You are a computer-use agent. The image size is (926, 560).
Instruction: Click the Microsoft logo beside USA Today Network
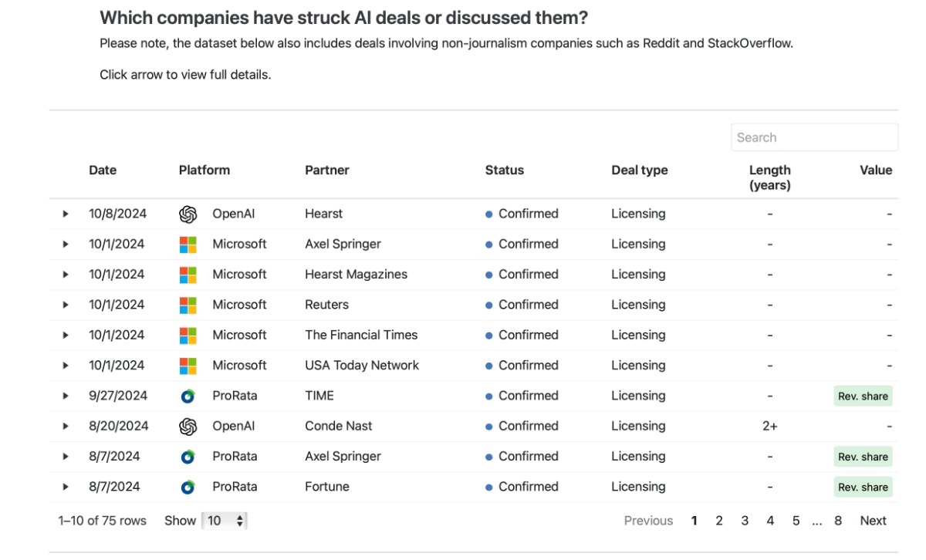pos(188,366)
